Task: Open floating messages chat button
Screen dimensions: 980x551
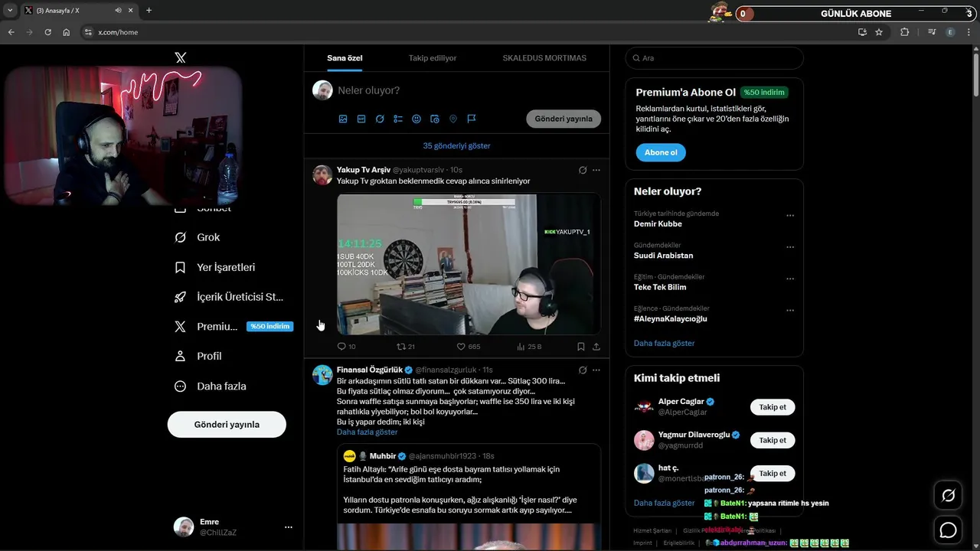Action: (948, 530)
